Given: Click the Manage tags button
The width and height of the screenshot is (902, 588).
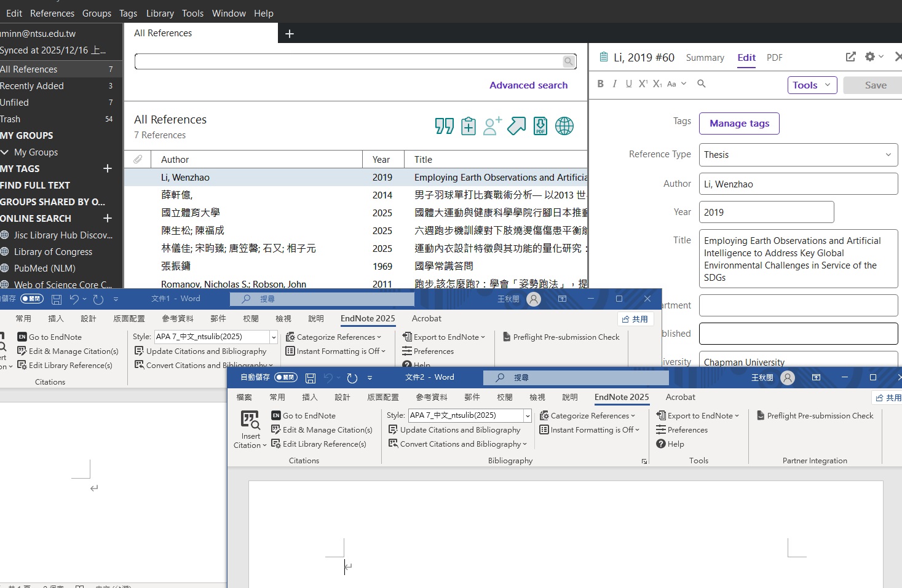Looking at the screenshot, I should (x=739, y=123).
